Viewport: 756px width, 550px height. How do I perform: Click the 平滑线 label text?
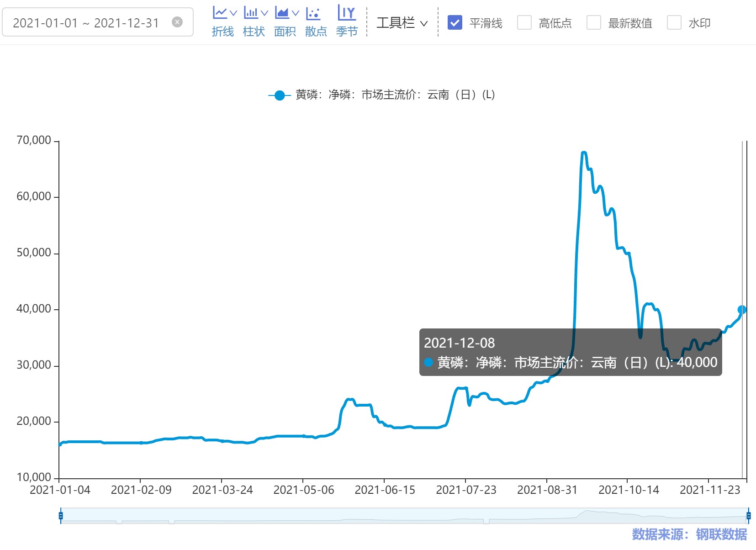coord(486,23)
